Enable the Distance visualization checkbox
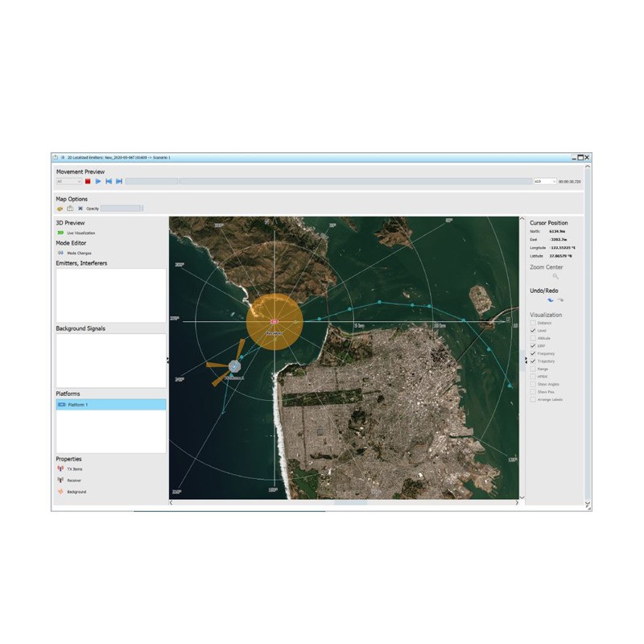The width and height of the screenshot is (644, 644). coord(532,324)
